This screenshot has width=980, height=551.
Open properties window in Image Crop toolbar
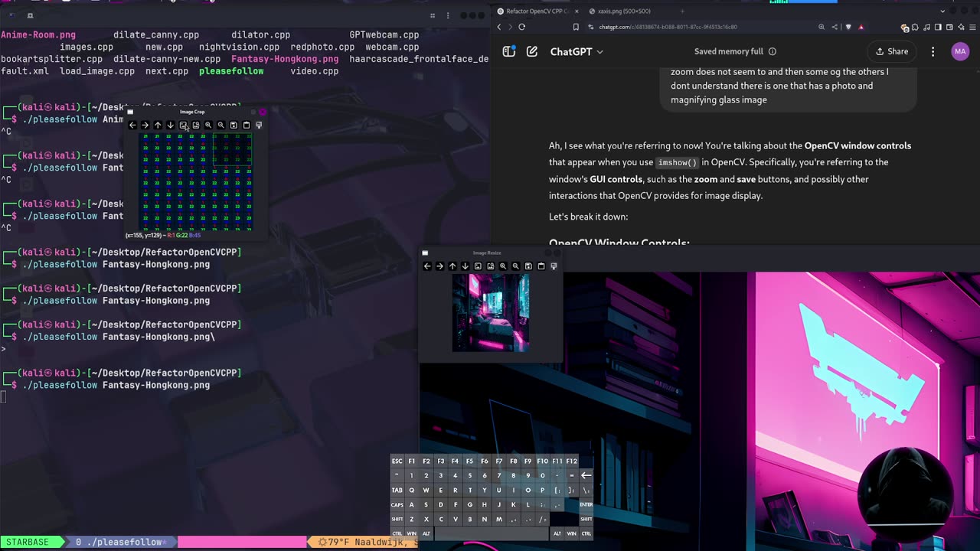[x=259, y=125]
